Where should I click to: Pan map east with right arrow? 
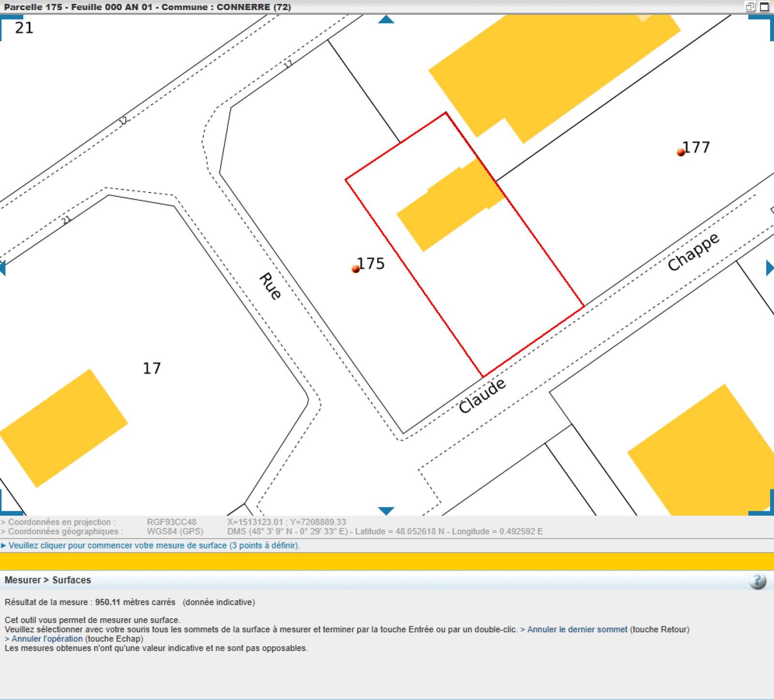770,268
